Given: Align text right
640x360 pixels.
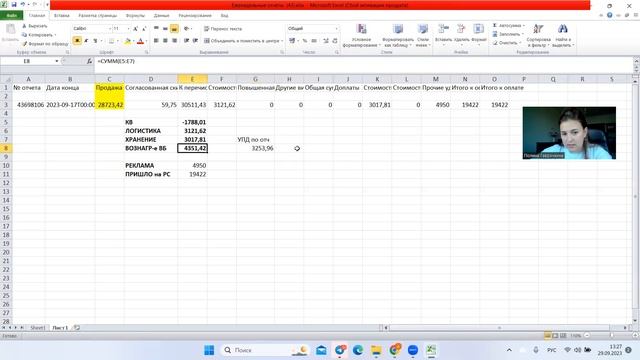Looking at the screenshot, I should point(174,41).
